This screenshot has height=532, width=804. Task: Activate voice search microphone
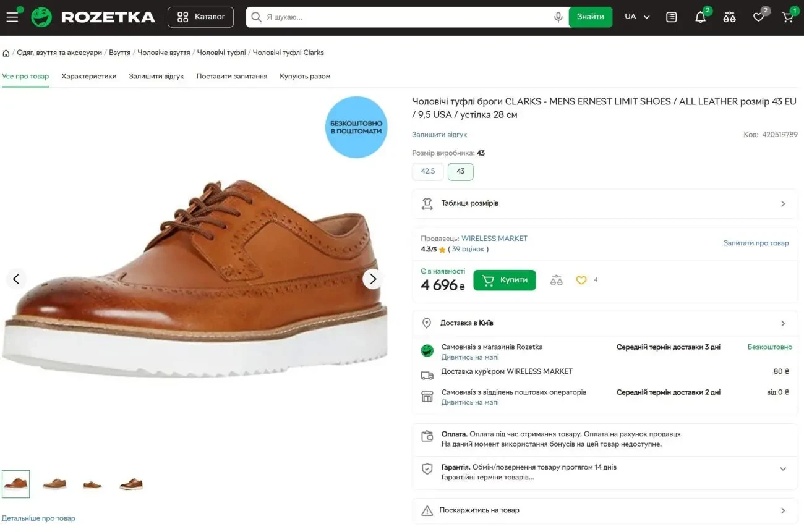[x=558, y=17]
